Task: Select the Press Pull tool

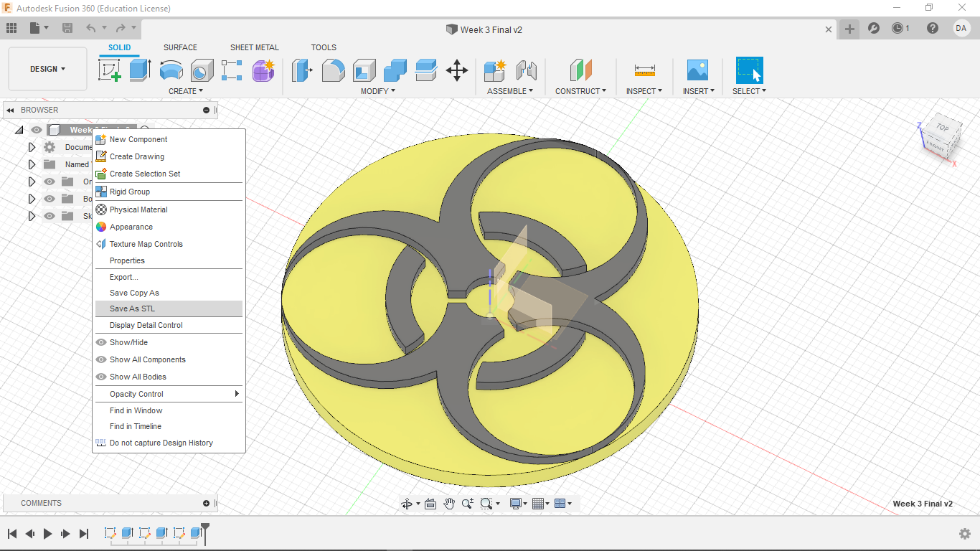Action: point(302,70)
